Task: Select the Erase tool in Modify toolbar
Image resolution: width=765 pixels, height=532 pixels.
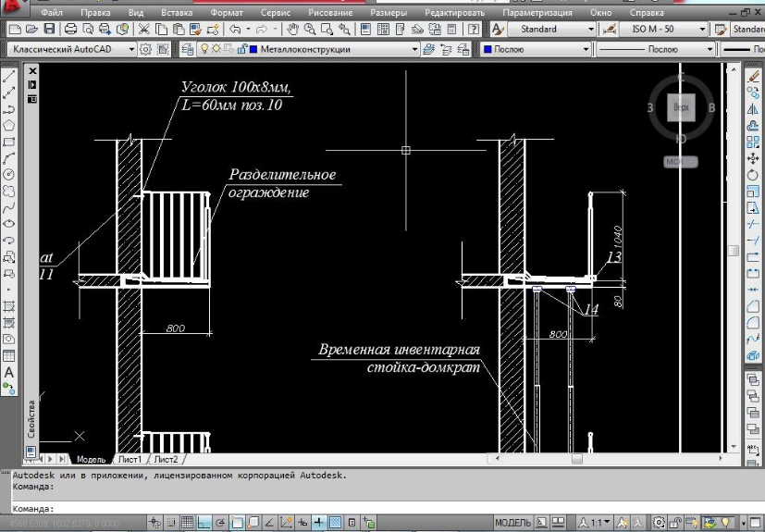Action: pyautogui.click(x=753, y=76)
